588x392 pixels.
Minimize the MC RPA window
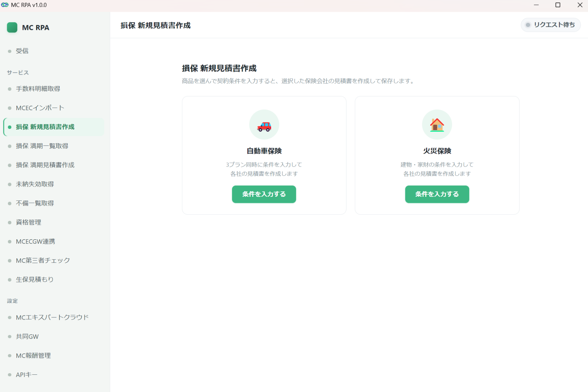tap(536, 5)
